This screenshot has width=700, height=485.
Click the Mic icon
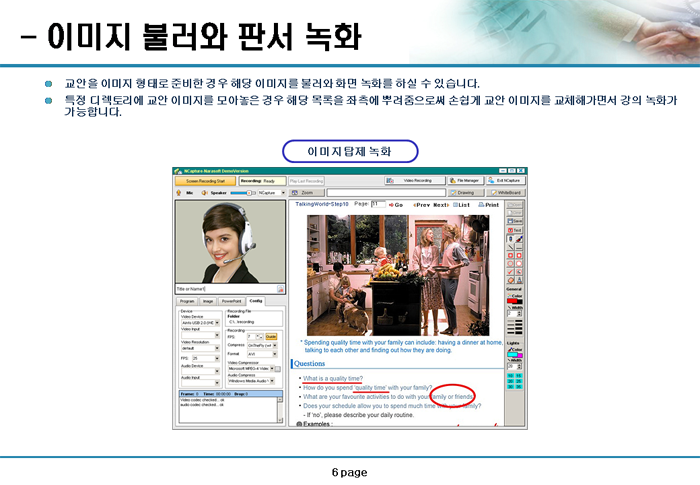point(179,193)
